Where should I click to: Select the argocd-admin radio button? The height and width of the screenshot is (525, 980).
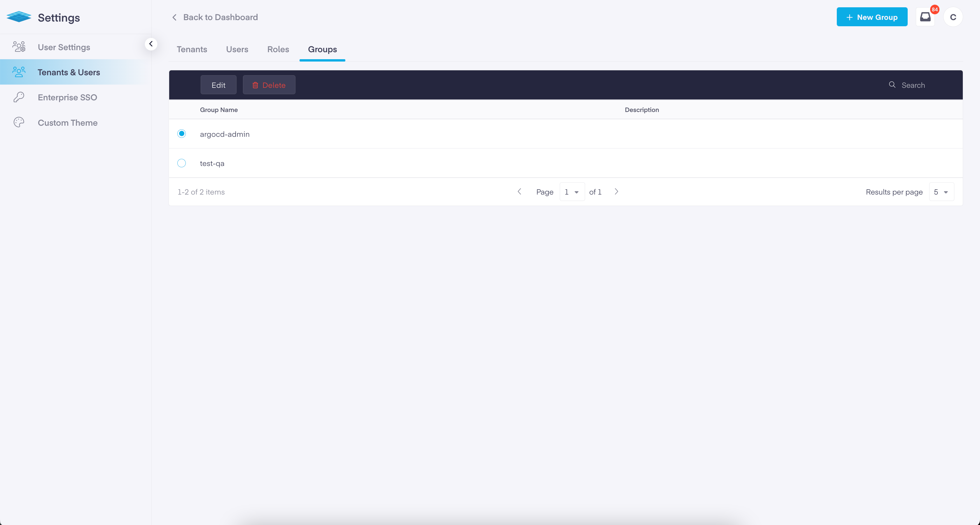181,134
